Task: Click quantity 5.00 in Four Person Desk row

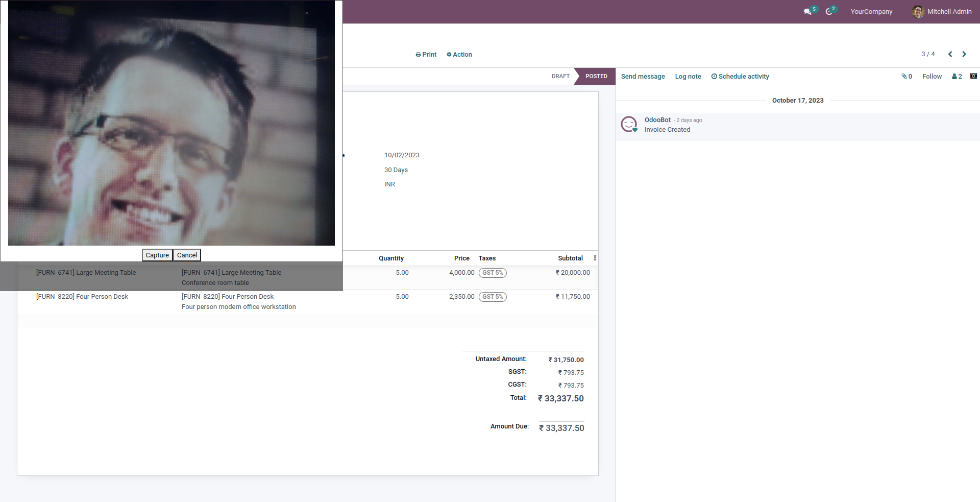Action: pos(402,297)
